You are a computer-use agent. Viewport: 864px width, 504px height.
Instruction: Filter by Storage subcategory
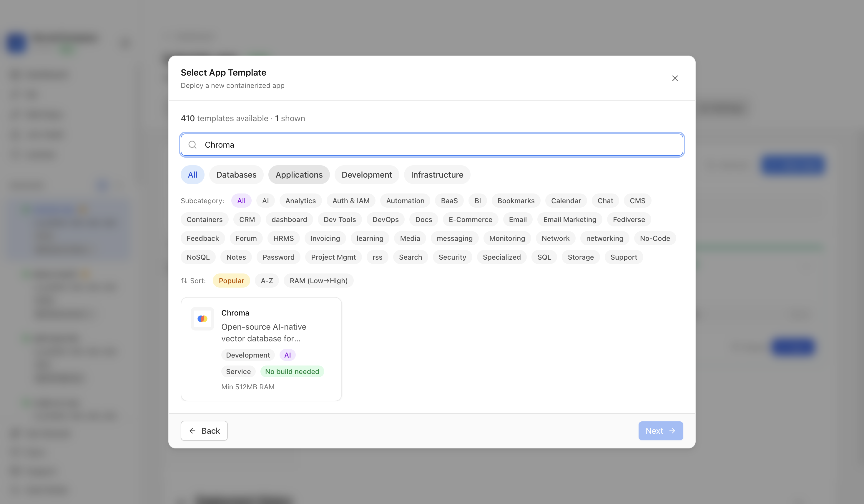pos(580,257)
